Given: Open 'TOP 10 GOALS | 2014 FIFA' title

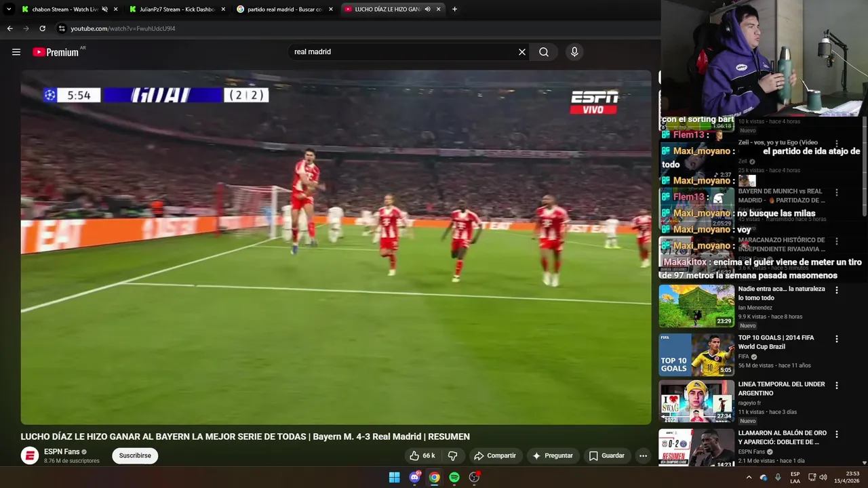Looking at the screenshot, I should pyautogui.click(x=776, y=342).
